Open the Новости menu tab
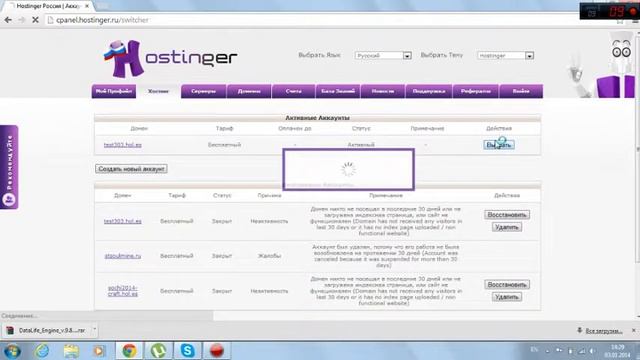640x360 pixels. (x=383, y=91)
